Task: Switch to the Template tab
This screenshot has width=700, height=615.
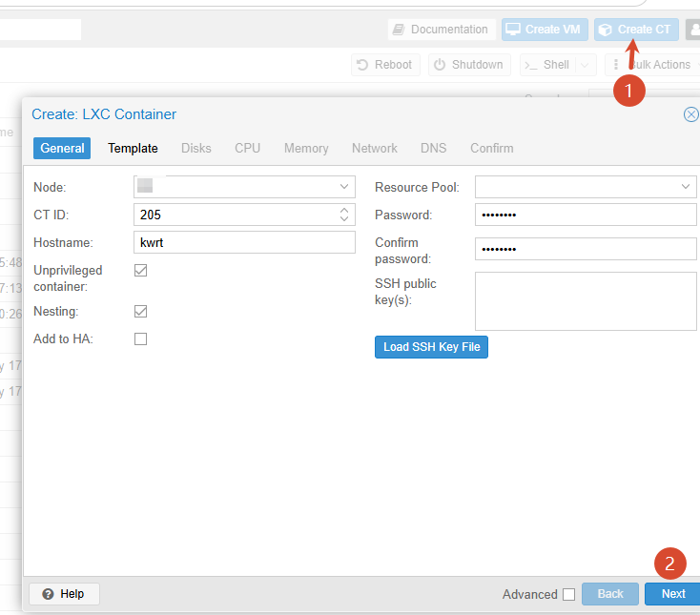Action: [133, 148]
